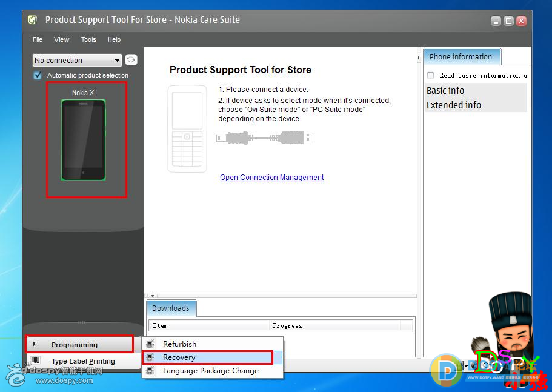The height and width of the screenshot is (392, 552).
Task: Expand the Basic info section
Action: tap(476, 90)
